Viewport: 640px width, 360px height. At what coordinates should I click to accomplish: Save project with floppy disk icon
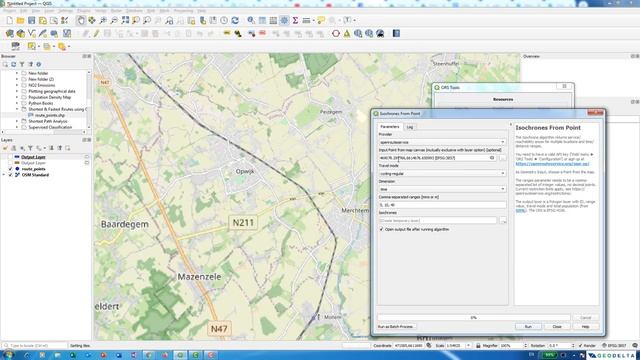tap(31, 20)
